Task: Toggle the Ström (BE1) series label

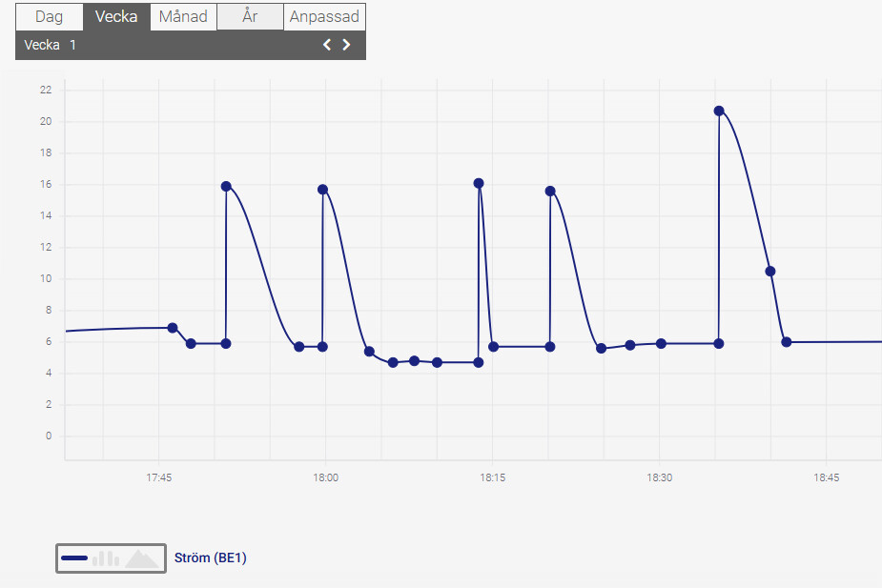Action: click(210, 558)
